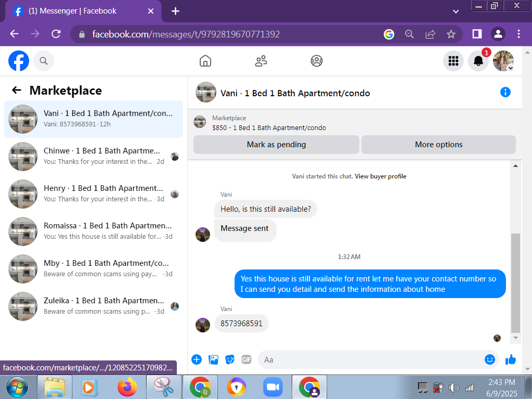
Task: Click the zoom magnifier icon in address bar
Action: point(409,34)
